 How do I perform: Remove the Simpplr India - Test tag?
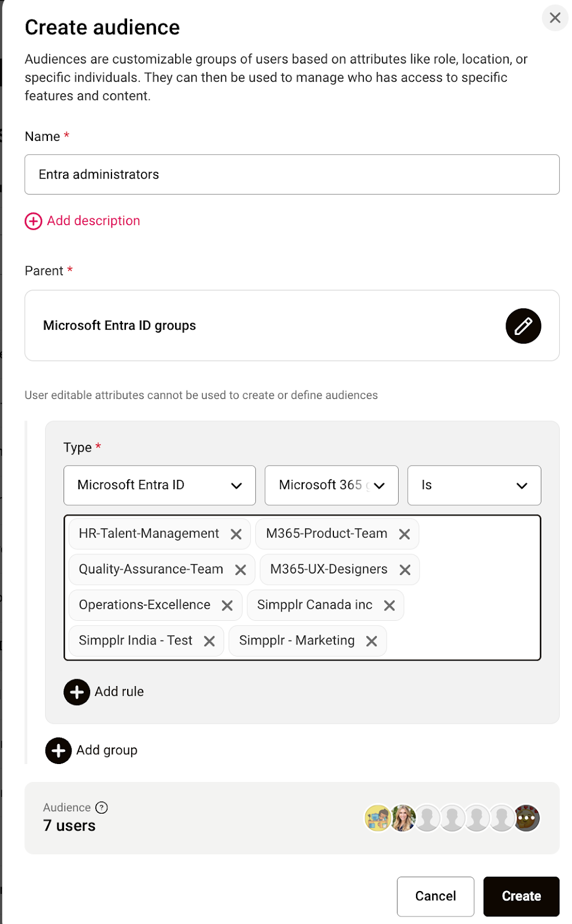point(209,641)
